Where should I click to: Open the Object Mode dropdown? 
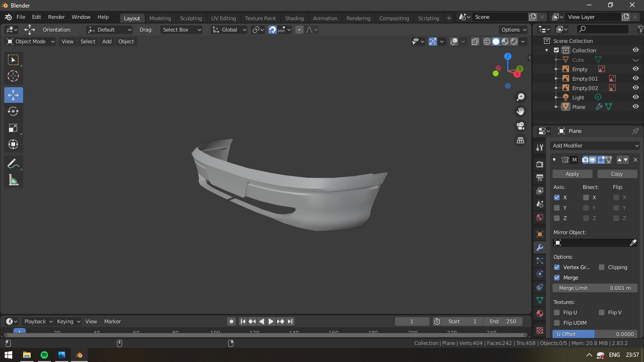(31, 41)
